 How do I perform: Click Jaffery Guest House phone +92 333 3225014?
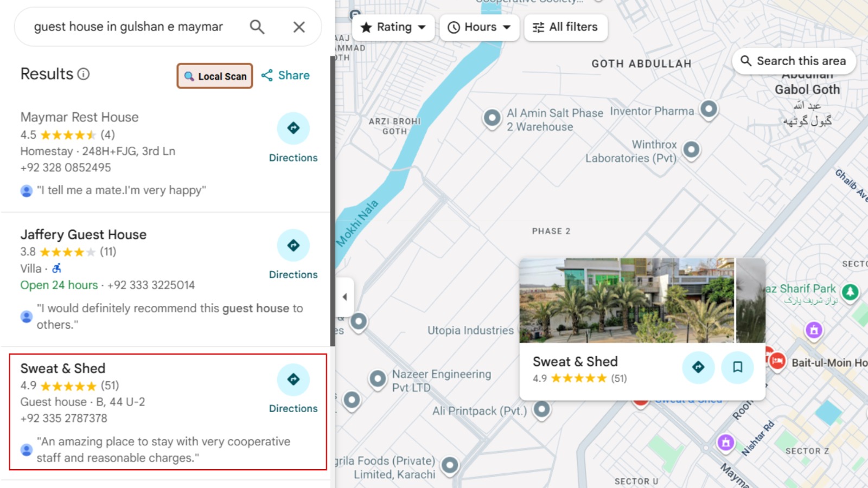(151, 285)
